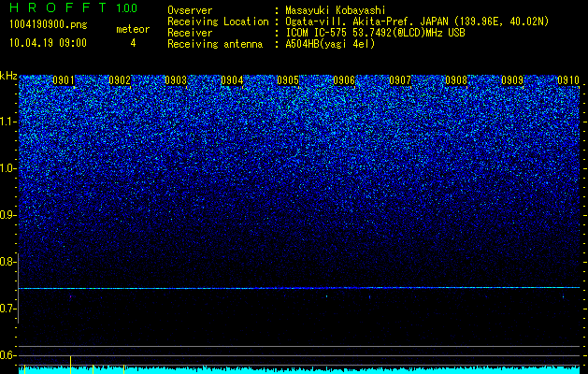Click the 0907 time marker

point(400,80)
